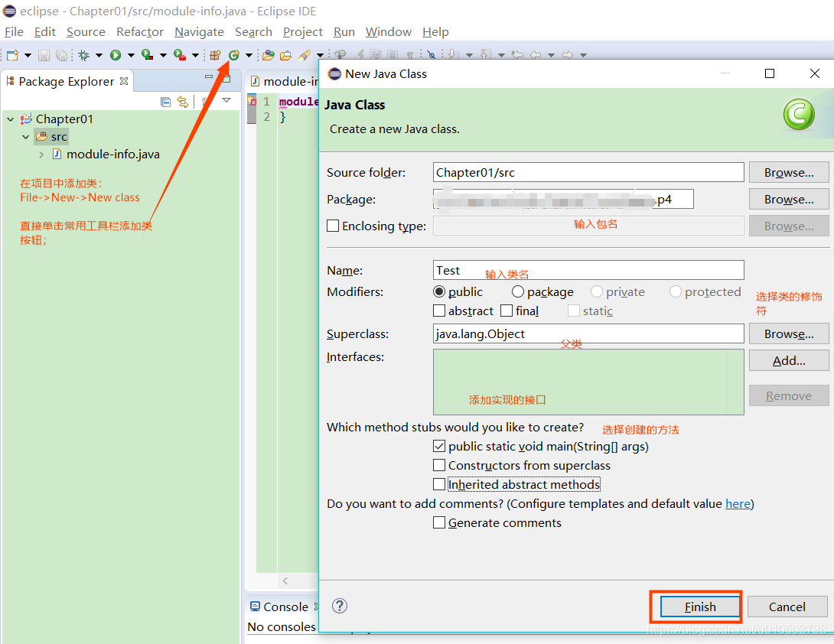Uncheck public static void main stub
The image size is (834, 644).
[439, 446]
